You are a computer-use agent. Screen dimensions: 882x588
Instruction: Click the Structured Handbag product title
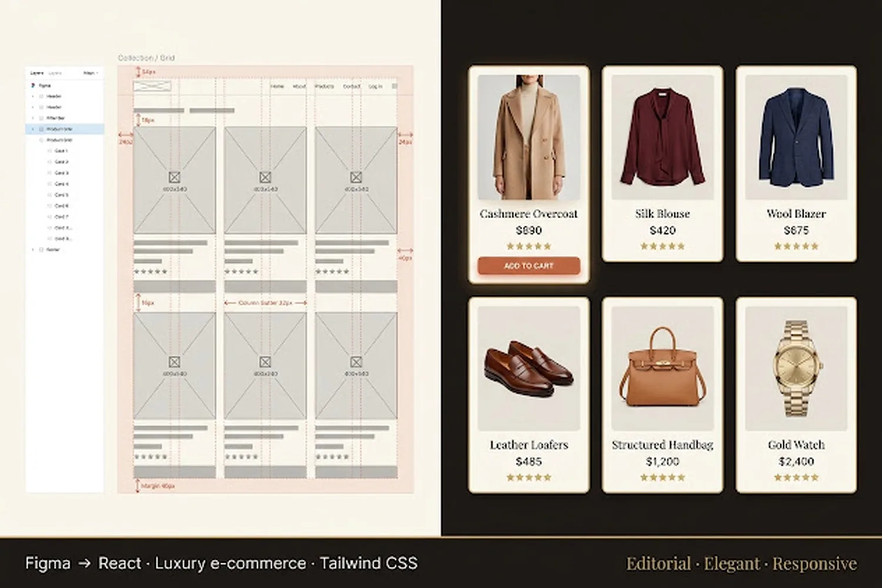pos(663,445)
